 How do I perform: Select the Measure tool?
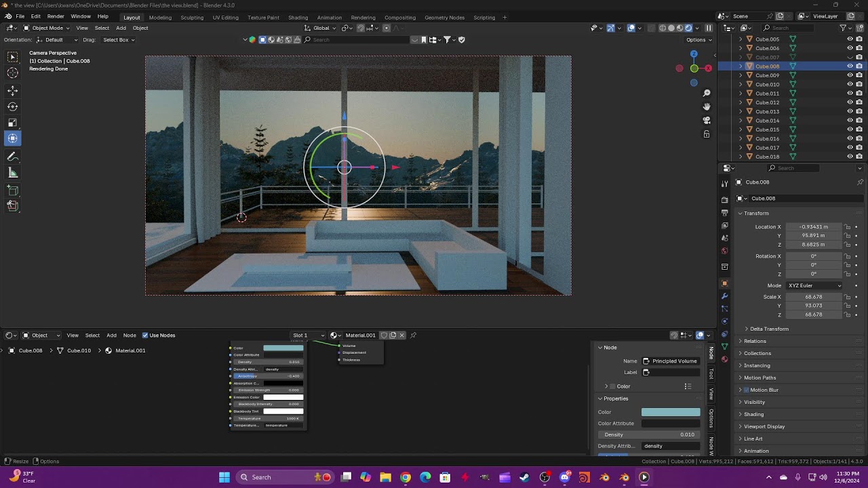coord(13,173)
